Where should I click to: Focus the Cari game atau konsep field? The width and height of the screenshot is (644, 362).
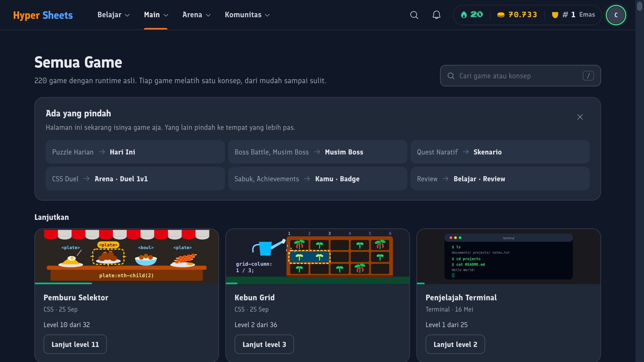point(520,76)
